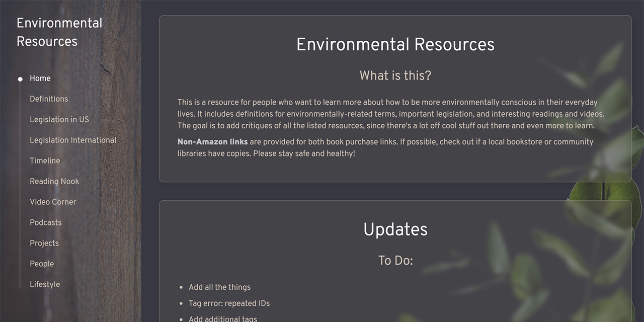The height and width of the screenshot is (322, 644).
Task: Click the 'Add additional tags' list item
Action: [x=223, y=318]
